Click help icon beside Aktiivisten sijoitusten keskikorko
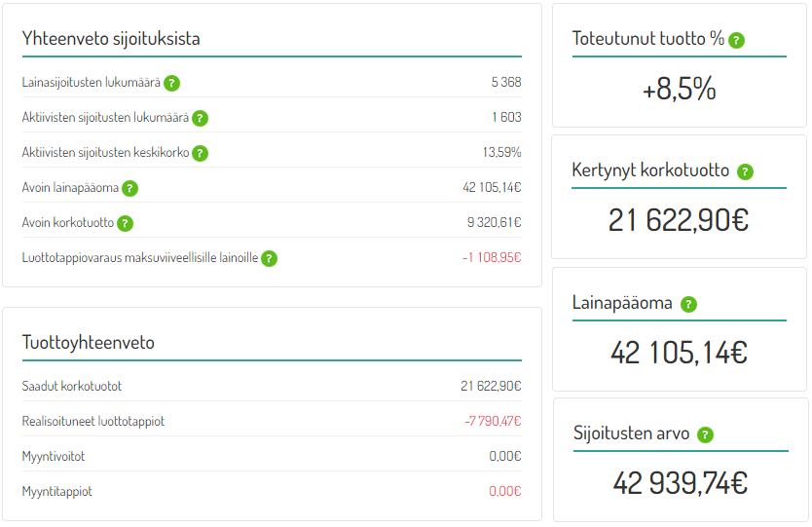The width and height of the screenshot is (812, 527). coord(200,153)
